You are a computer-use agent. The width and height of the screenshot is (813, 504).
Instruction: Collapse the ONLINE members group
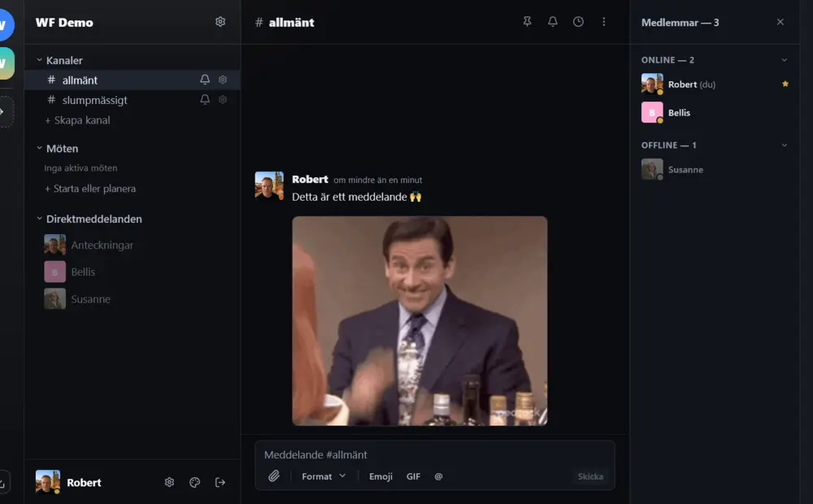pyautogui.click(x=784, y=60)
